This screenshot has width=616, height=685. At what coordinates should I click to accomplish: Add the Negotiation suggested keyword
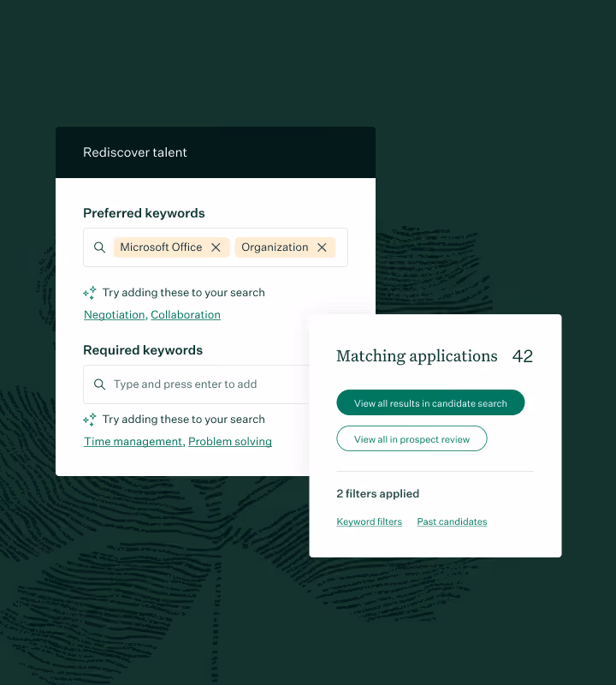point(115,314)
